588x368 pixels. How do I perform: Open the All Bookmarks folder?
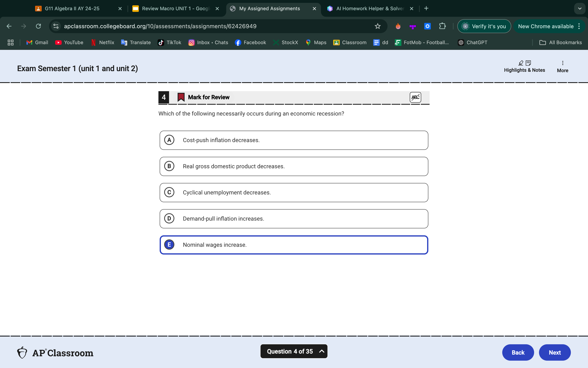[x=560, y=43]
